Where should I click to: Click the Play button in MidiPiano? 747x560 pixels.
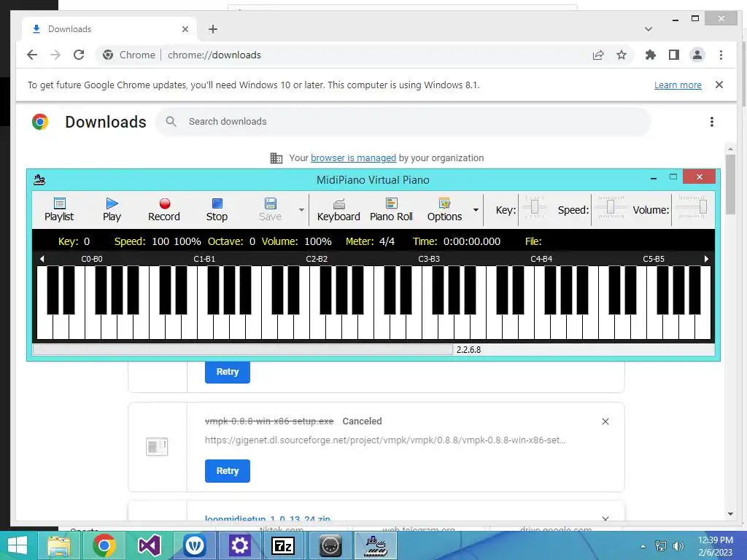[112, 209]
